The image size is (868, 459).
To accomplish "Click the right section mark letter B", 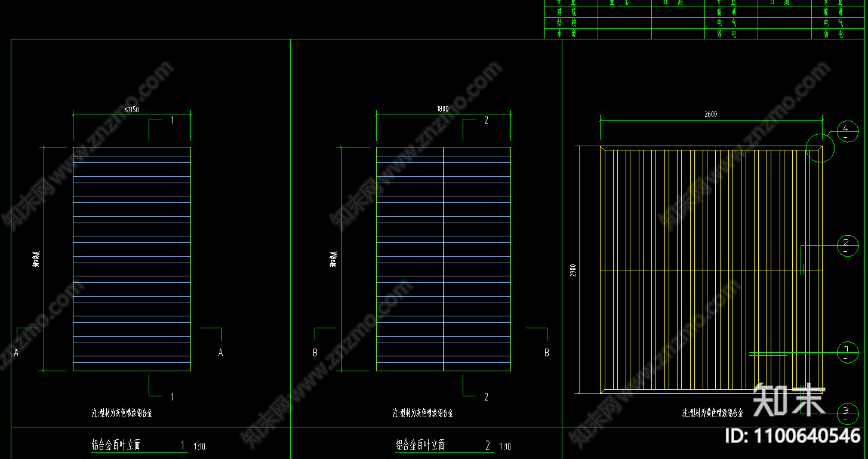I will point(546,353).
